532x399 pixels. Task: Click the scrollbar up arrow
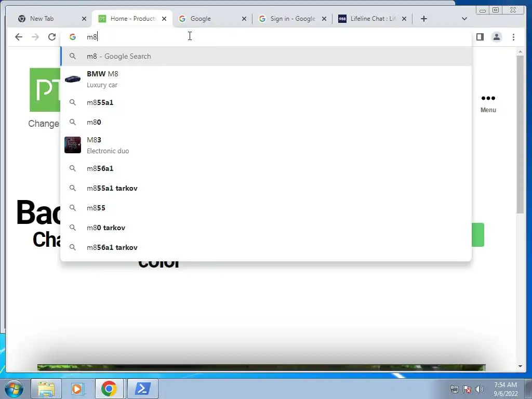coord(520,51)
